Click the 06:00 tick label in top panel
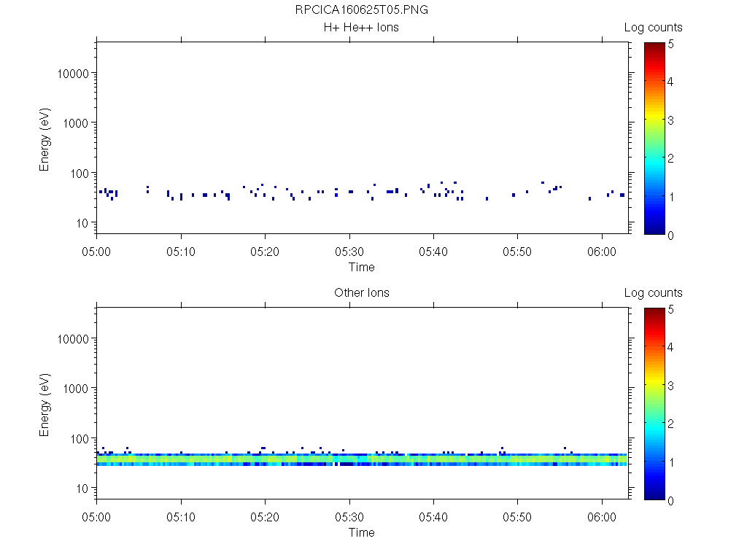The width and height of the screenshot is (747, 560). pyautogui.click(x=602, y=252)
